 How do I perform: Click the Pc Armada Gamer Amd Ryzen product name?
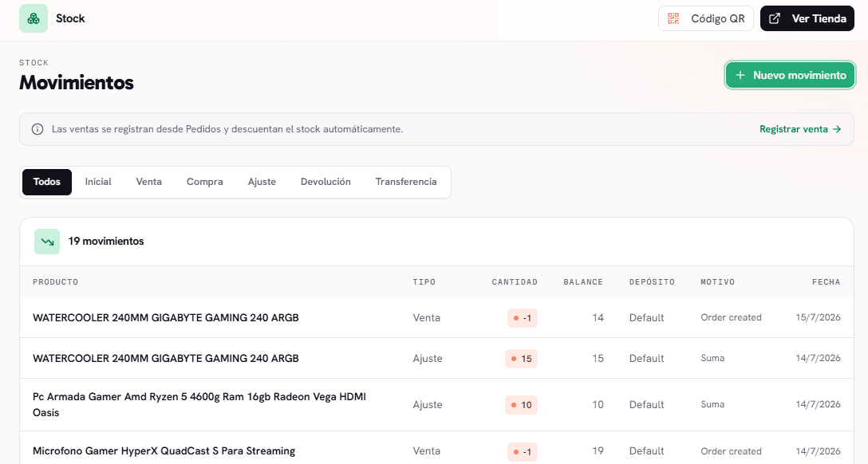click(x=199, y=405)
